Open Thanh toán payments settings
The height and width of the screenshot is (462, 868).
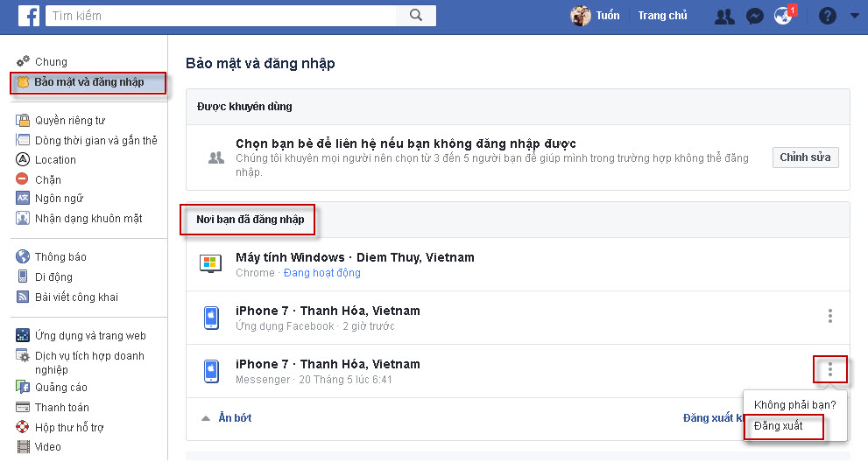(62, 407)
